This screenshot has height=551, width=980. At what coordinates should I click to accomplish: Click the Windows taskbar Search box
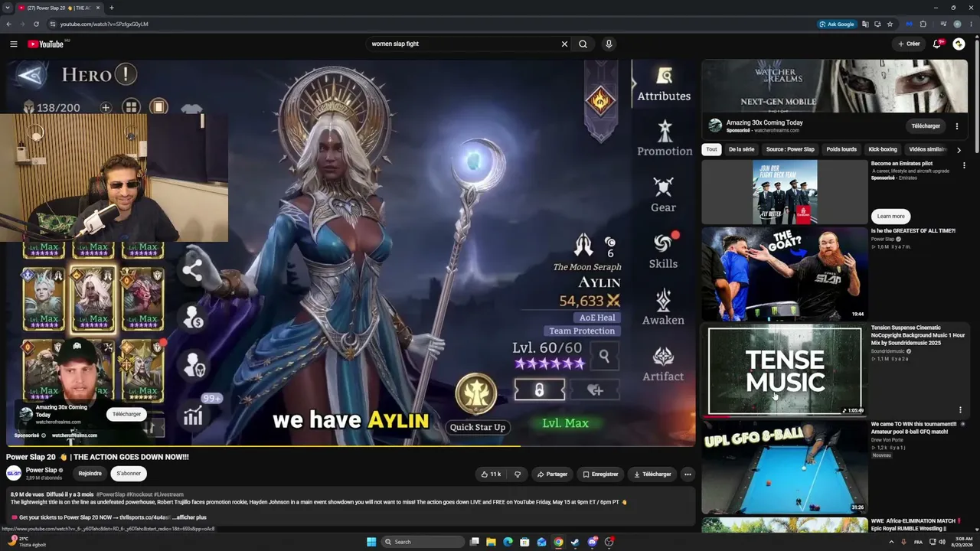pyautogui.click(x=423, y=542)
